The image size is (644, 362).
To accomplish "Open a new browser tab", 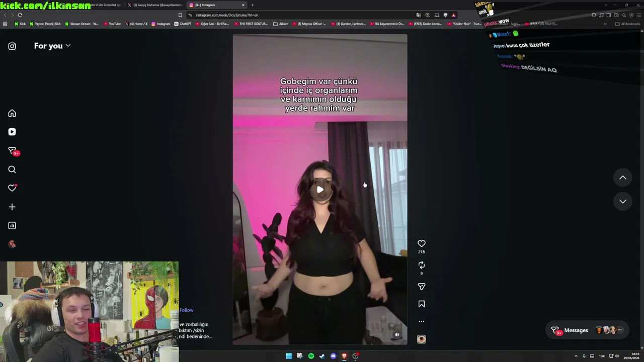I will coord(253,5).
